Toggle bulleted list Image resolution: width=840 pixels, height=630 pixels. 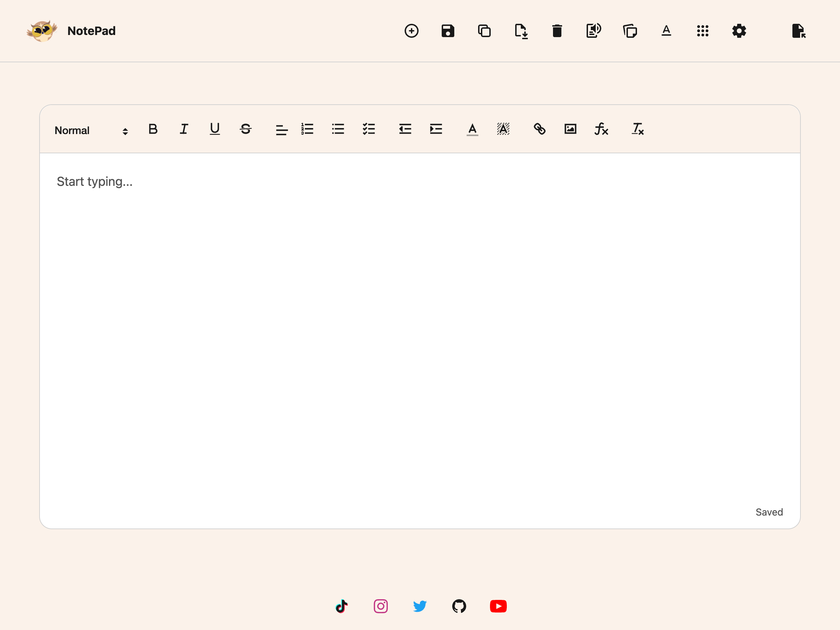click(x=338, y=129)
